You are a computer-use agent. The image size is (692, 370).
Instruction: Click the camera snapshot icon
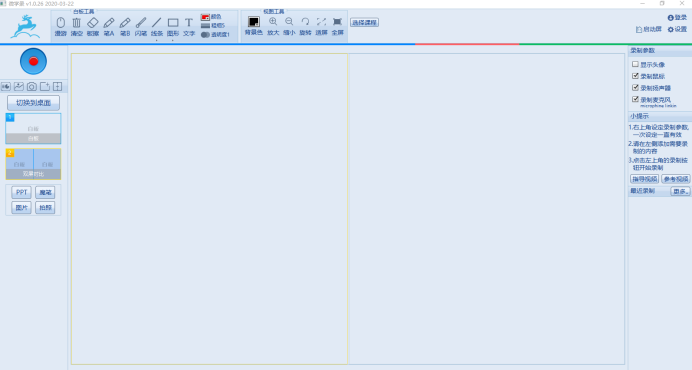click(32, 87)
